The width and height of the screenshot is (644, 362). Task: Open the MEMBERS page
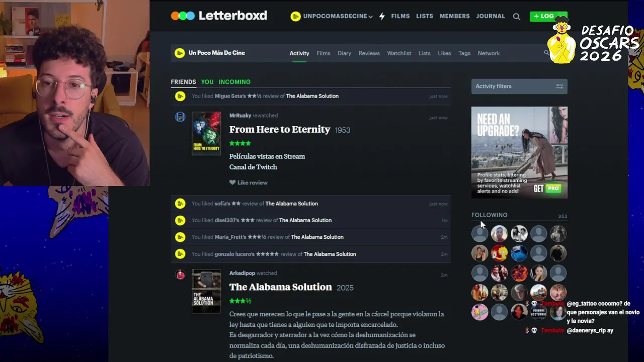tap(455, 16)
